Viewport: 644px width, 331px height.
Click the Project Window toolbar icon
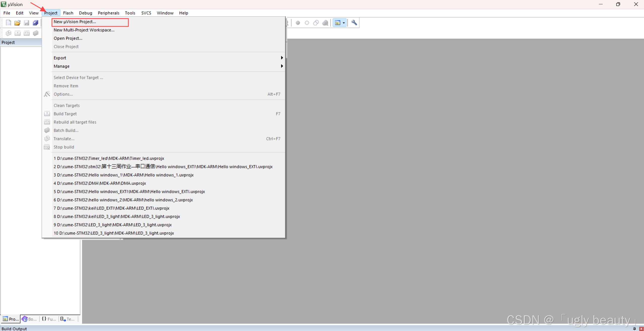coord(338,23)
